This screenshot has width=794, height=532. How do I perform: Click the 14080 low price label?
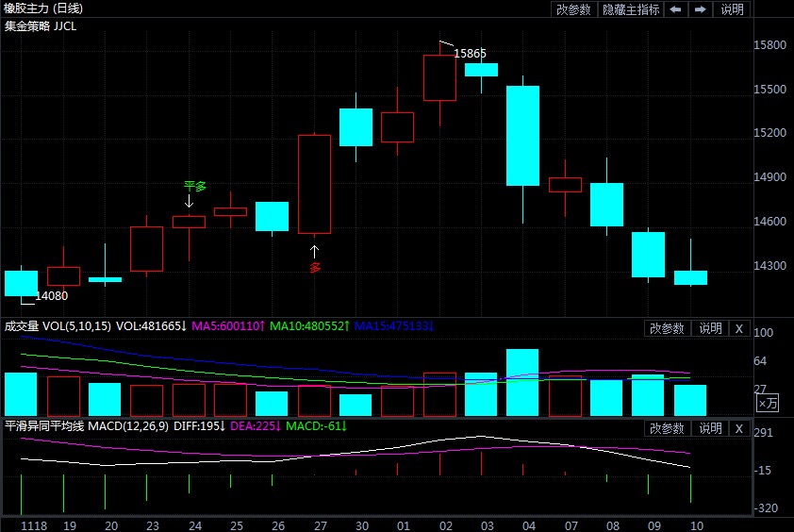pos(52,296)
